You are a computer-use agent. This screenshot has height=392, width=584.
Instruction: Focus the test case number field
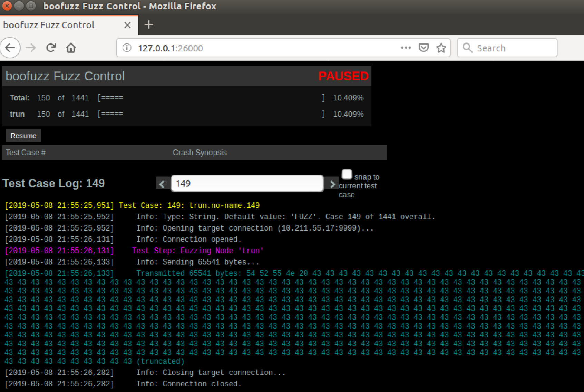click(247, 183)
